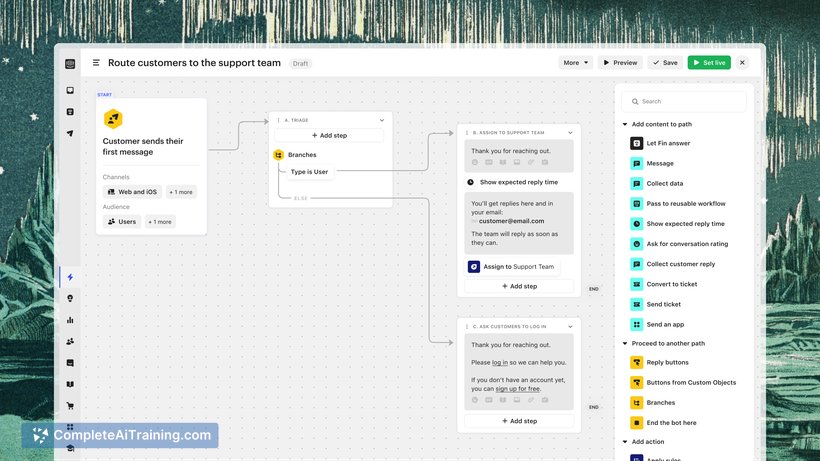This screenshot has width=820, height=461.
Task: Click Show expected reply time panel icon
Action: click(x=636, y=224)
